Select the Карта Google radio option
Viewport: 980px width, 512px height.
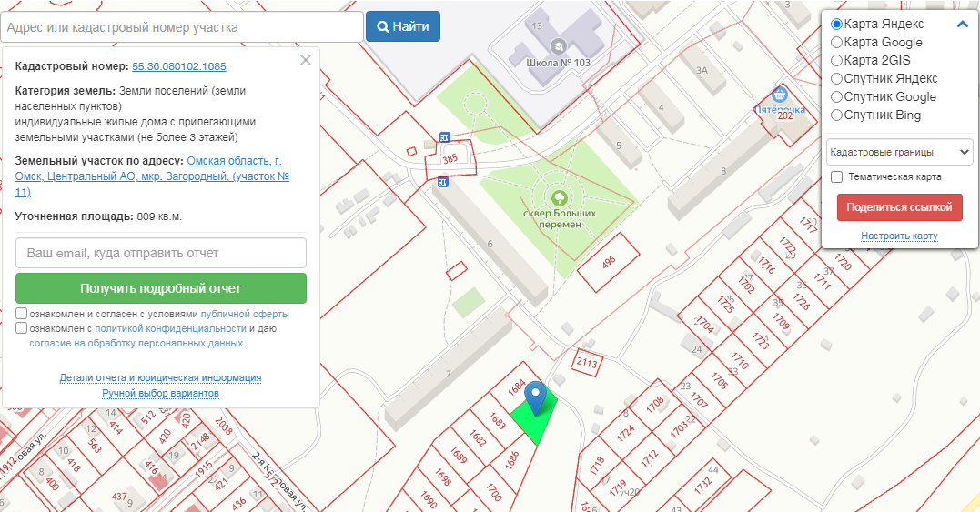(x=836, y=42)
